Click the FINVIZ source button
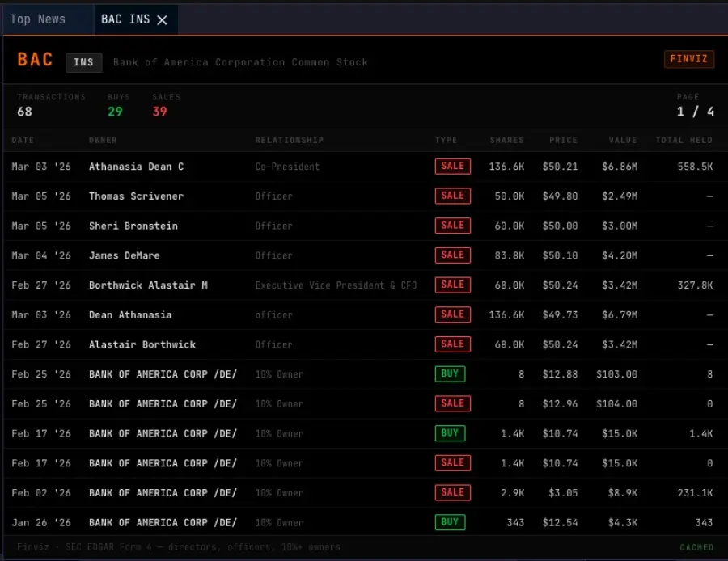 pos(689,59)
